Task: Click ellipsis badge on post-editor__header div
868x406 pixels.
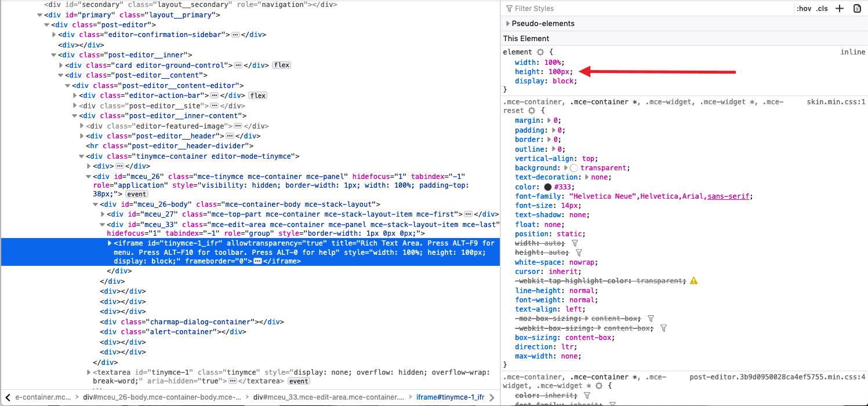Action: [230, 136]
